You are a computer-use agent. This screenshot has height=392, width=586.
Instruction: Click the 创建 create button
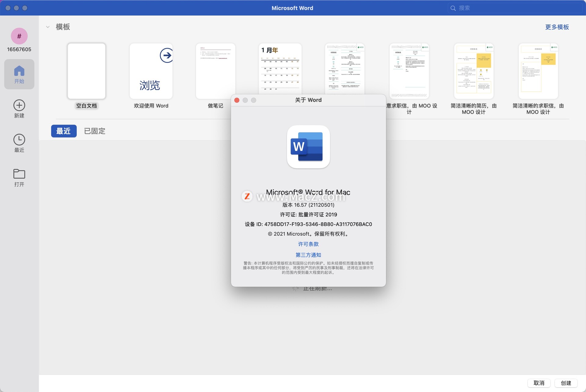[566, 383]
